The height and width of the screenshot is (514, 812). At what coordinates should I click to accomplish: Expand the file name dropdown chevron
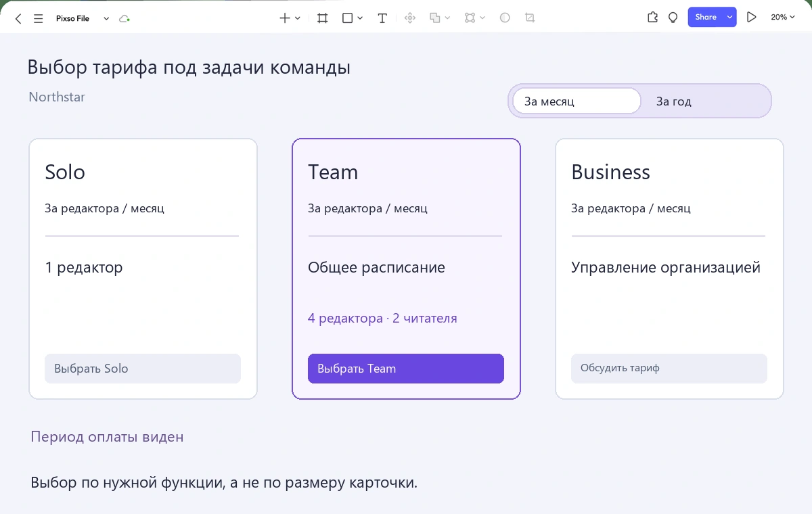(106, 19)
